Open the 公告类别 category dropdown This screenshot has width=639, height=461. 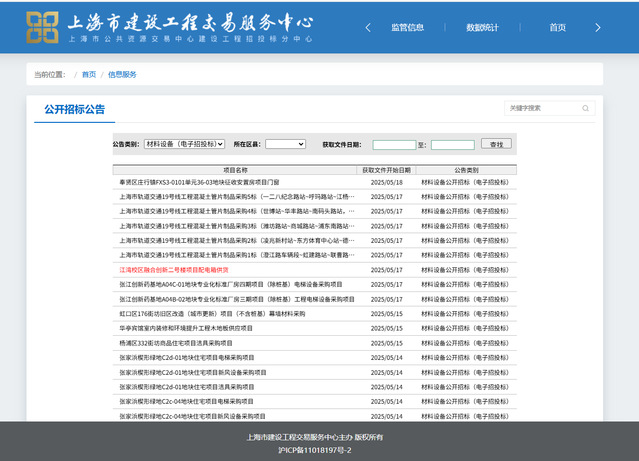184,144
